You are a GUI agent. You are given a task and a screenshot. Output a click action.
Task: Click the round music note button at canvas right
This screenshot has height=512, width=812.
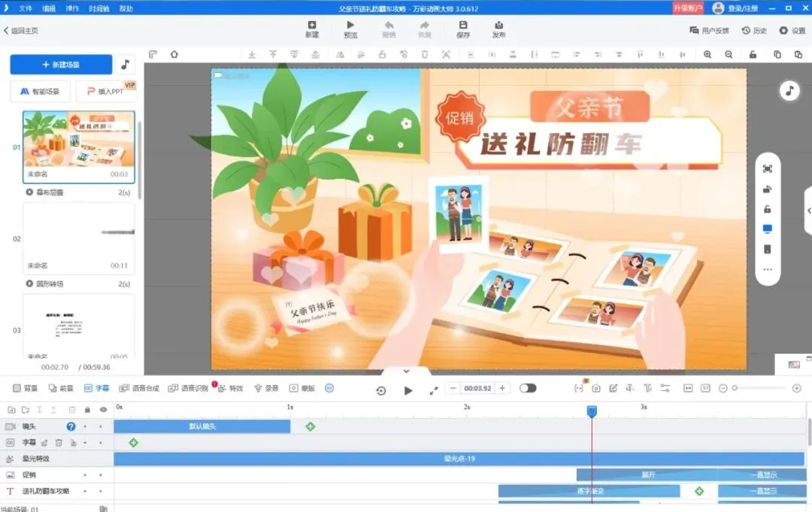(x=789, y=91)
